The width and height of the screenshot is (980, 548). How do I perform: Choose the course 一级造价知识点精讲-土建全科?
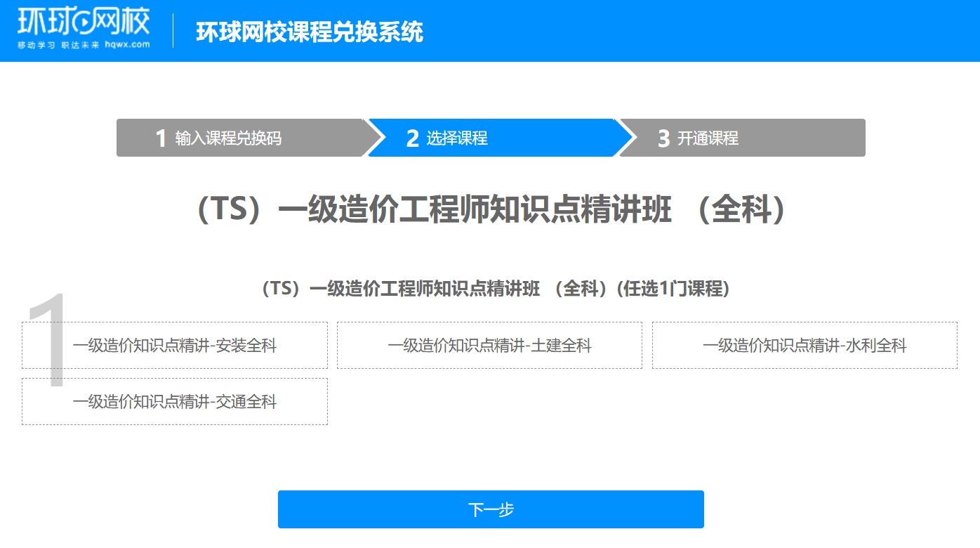tap(489, 346)
